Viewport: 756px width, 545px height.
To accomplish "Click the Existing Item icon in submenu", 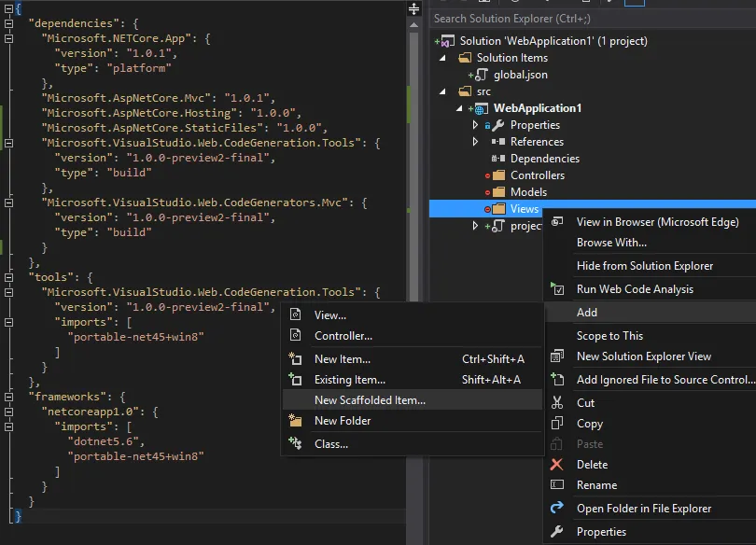I will coord(295,379).
